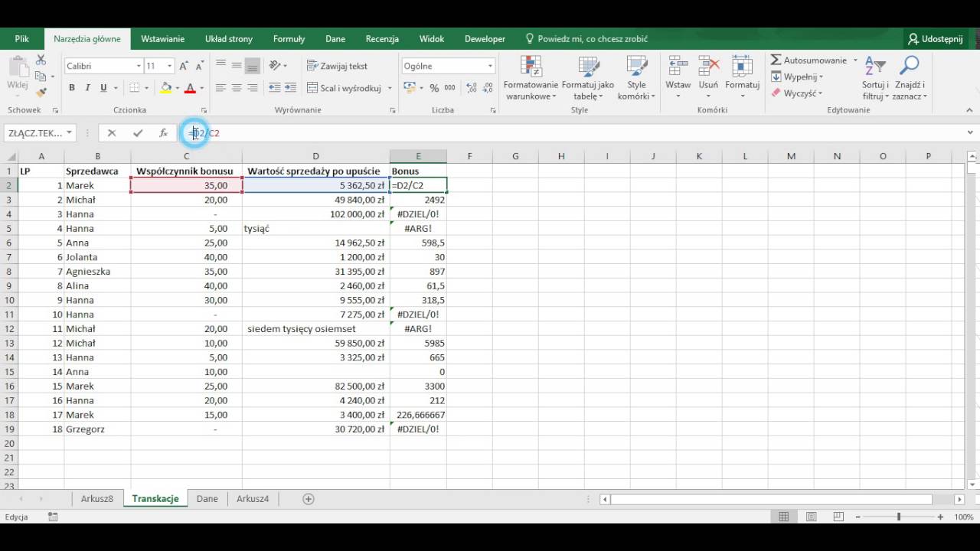Screen dimensions: 980x551
Task: Open Scal i wyśrodkuj dropdown arrow
Action: 390,88
